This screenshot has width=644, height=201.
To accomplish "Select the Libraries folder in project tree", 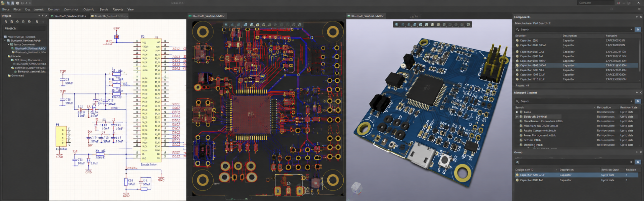I will point(14,56).
